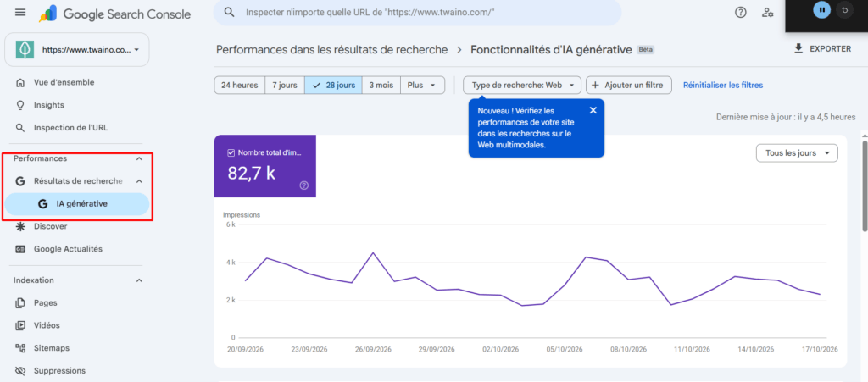The width and height of the screenshot is (868, 382).
Task: Click the 82,7 k impressions value
Action: 251,173
